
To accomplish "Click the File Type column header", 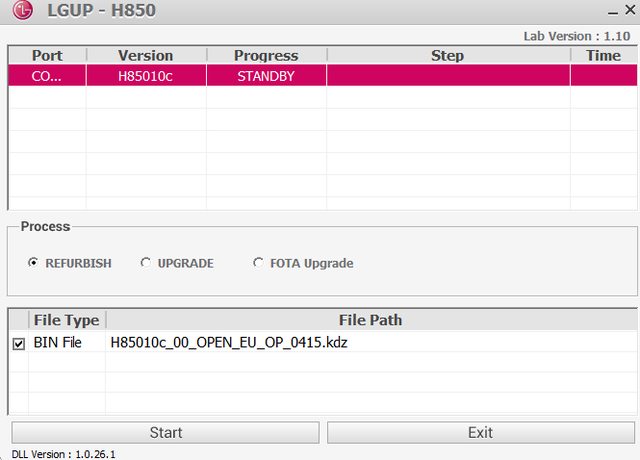I will point(66,320).
